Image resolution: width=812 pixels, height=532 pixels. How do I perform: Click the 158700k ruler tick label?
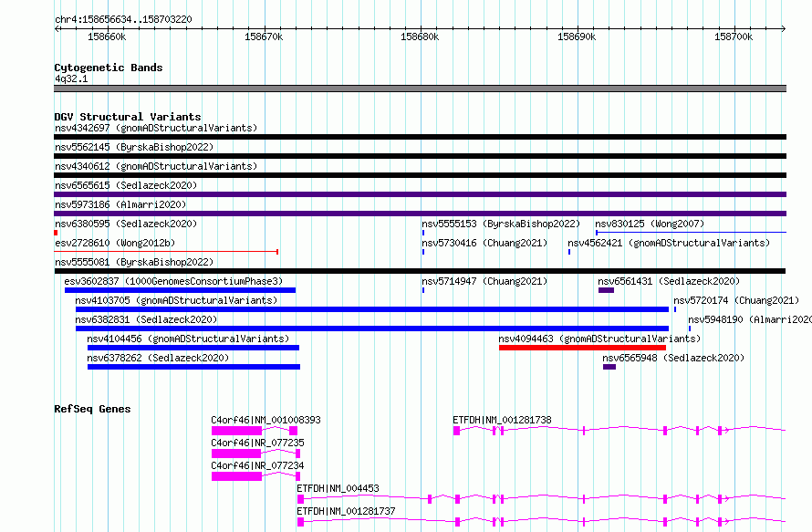coord(734,37)
